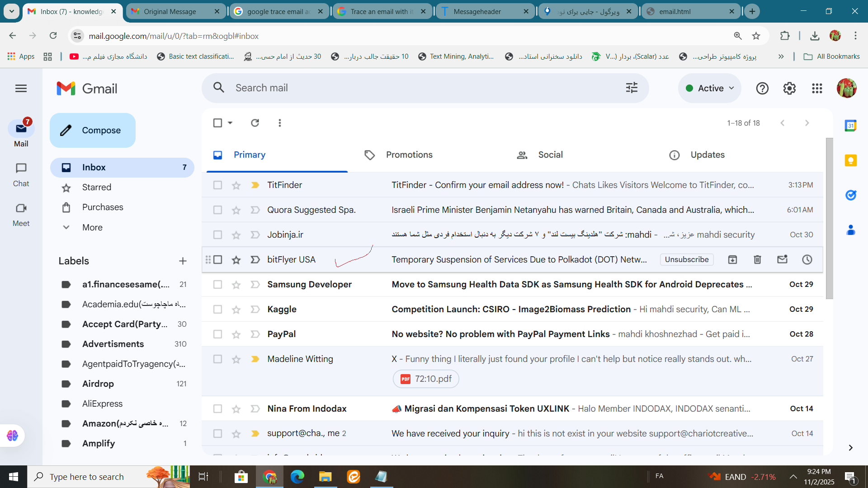Click the Compose button

point(93,131)
